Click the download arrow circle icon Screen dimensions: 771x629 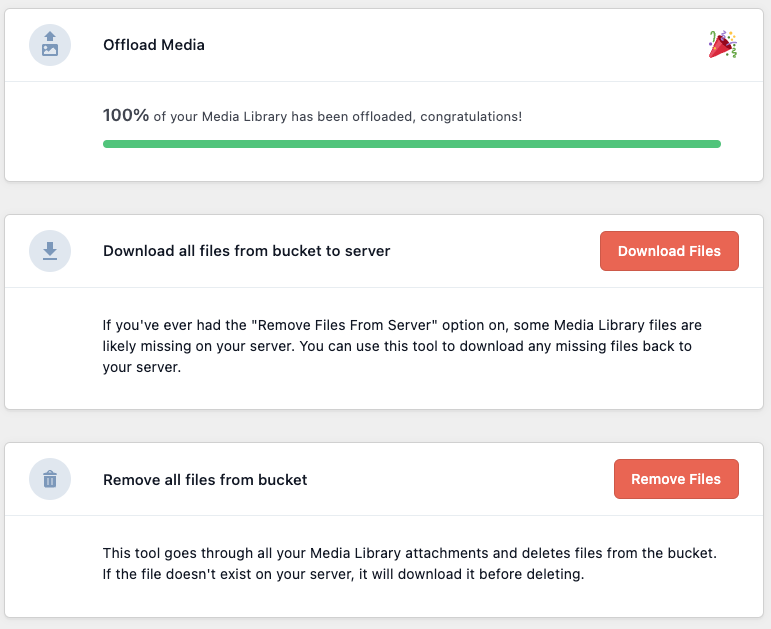pos(50,251)
